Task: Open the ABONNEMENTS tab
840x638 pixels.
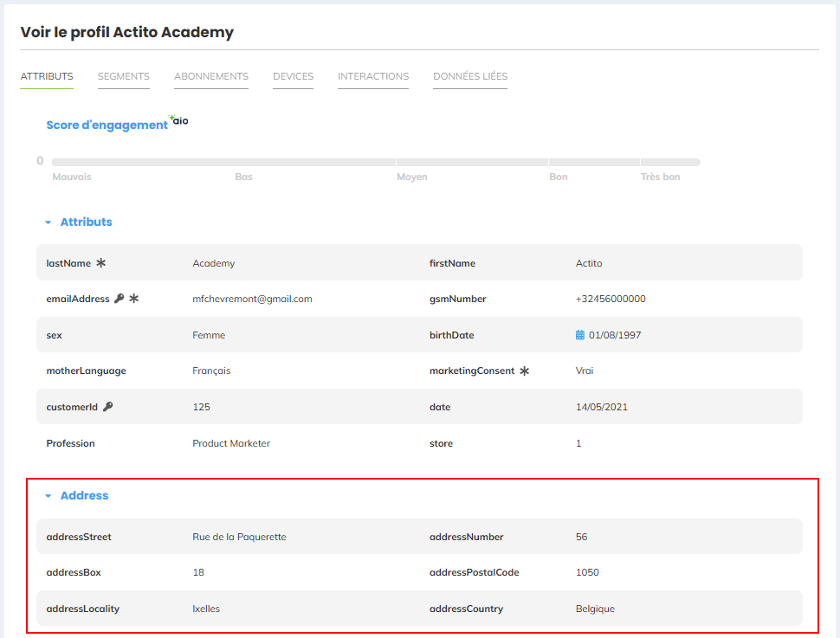Action: point(211,76)
